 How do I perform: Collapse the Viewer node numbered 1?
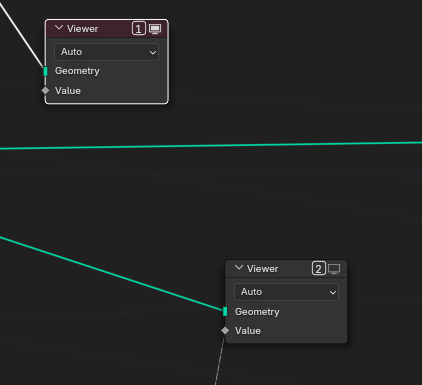pyautogui.click(x=59, y=28)
